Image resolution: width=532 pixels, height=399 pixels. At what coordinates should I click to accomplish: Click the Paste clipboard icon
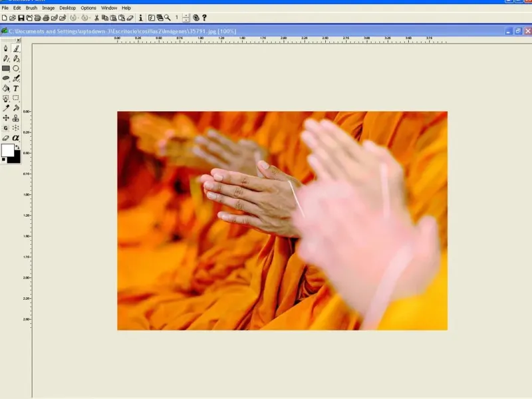(113, 18)
